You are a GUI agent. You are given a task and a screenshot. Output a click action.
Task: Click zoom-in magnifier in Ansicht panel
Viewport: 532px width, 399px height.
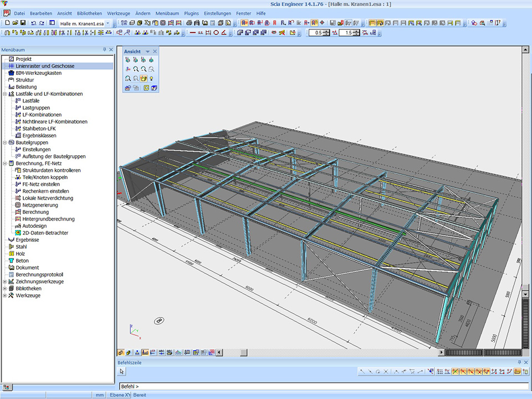(136, 69)
